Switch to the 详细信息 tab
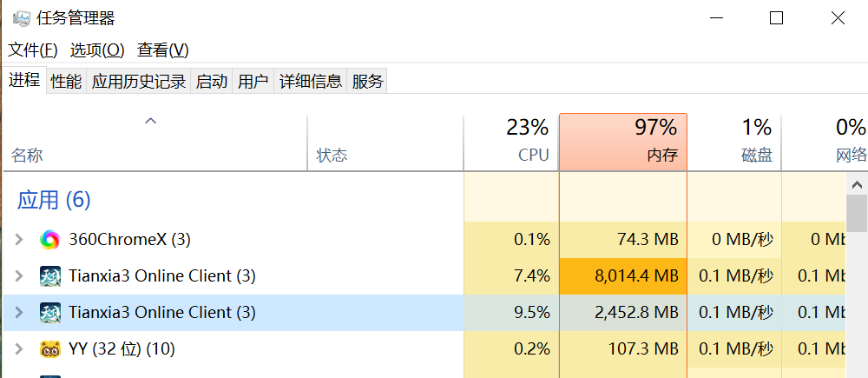 tap(311, 82)
